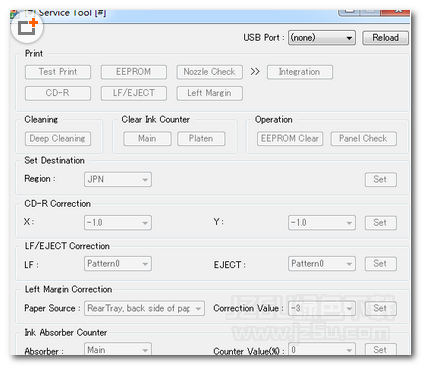Open the LF pattern dropdown
This screenshot has width=422, height=366.
(x=118, y=264)
